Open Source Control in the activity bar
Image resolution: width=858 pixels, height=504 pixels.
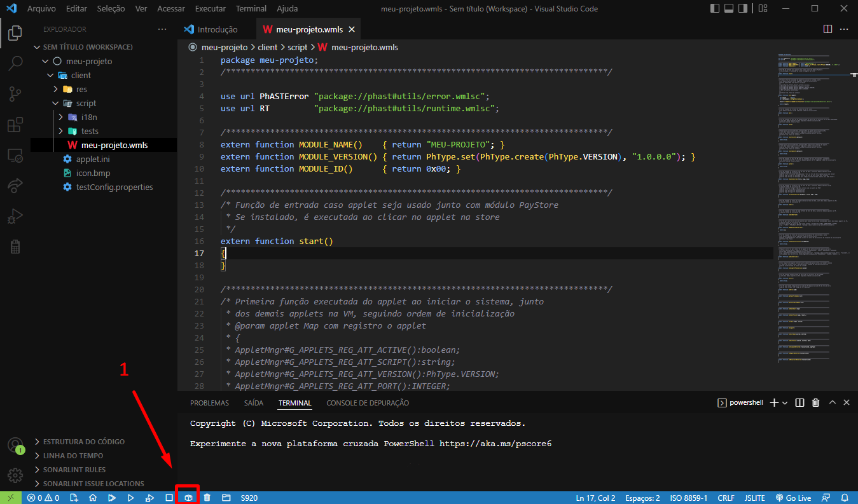[14, 93]
